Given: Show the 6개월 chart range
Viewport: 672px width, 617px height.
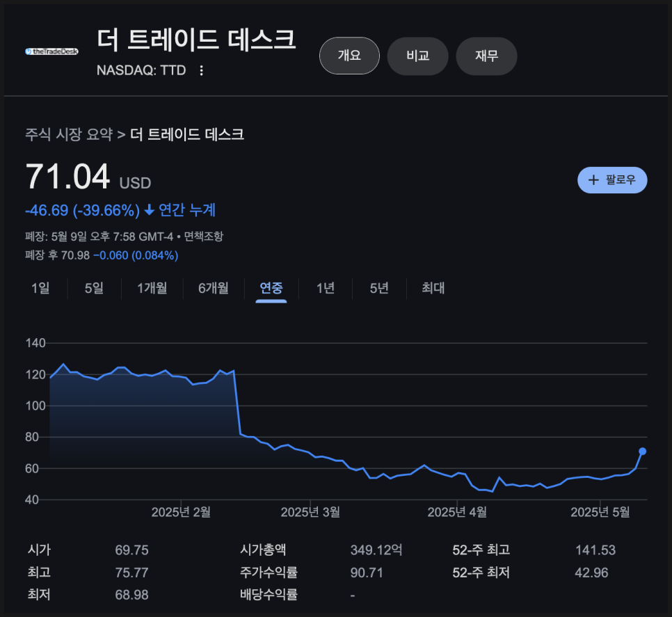Looking at the screenshot, I should coord(214,288).
